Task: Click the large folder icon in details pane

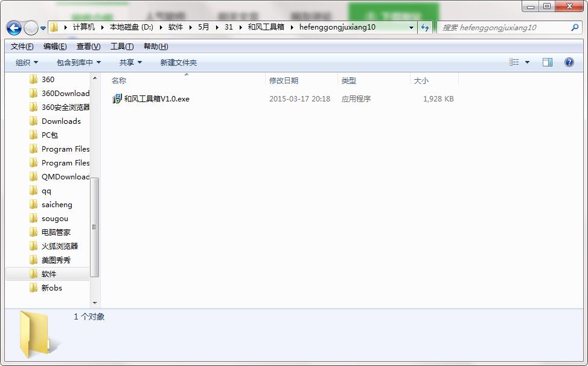Action: pos(39,335)
